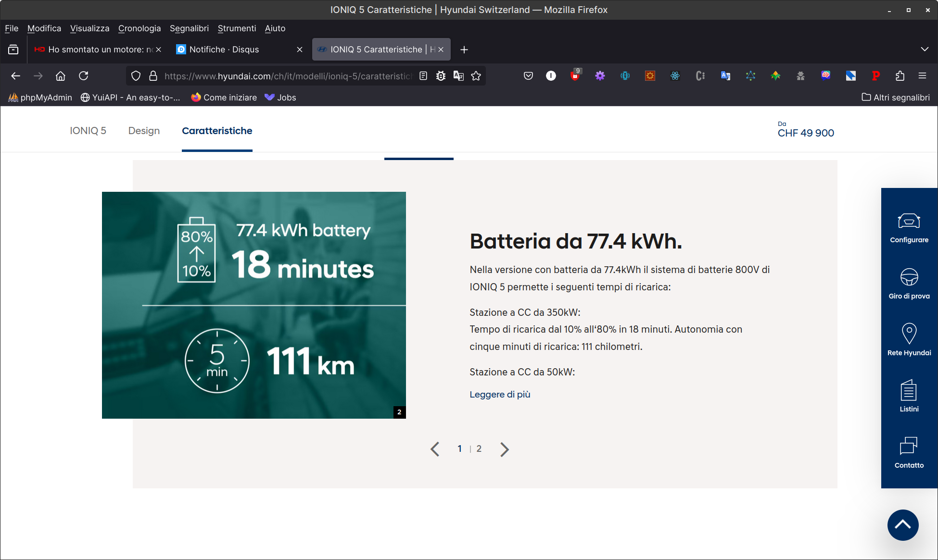
Task: Open the IONIQ 5 page section tab
Action: 88,131
